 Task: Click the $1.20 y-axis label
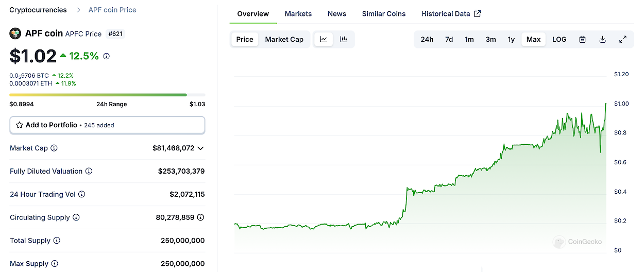[621, 74]
